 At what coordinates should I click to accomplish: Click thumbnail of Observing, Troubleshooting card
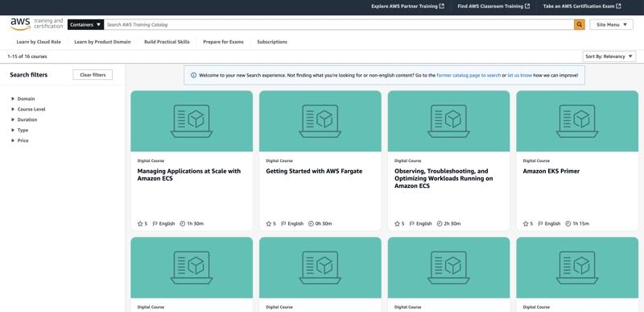(449, 121)
